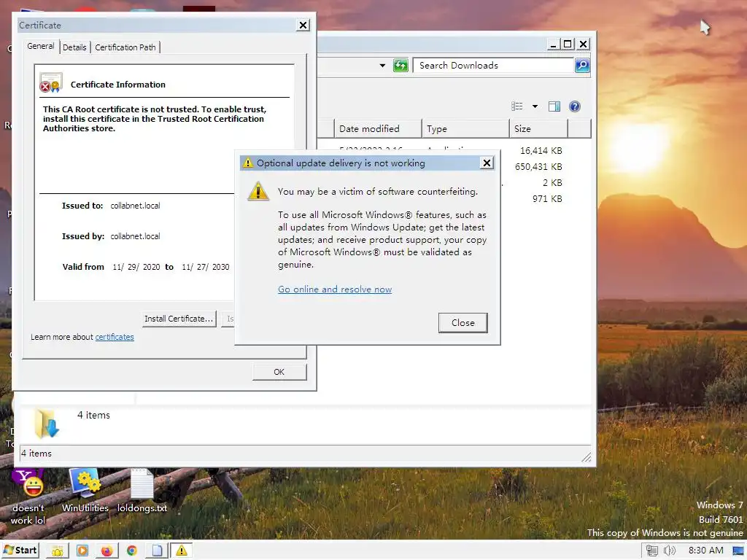This screenshot has width=747, height=560.
Task: Expand the view options dropdown arrow
Action: (535, 106)
